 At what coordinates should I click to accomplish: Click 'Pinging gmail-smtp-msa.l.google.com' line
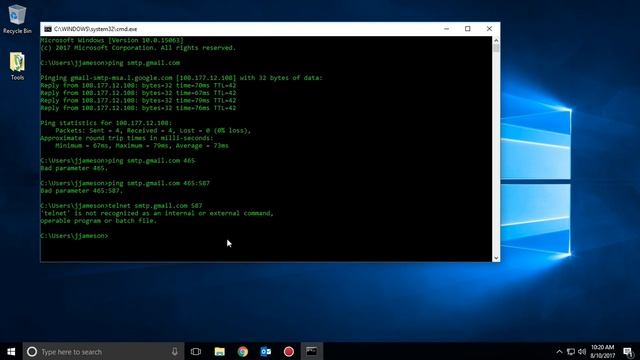coord(181,78)
